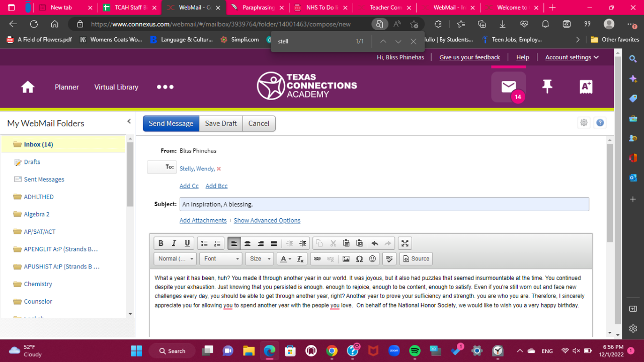The height and width of the screenshot is (362, 644).
Task: Insert a bulleted list
Action: (204, 243)
